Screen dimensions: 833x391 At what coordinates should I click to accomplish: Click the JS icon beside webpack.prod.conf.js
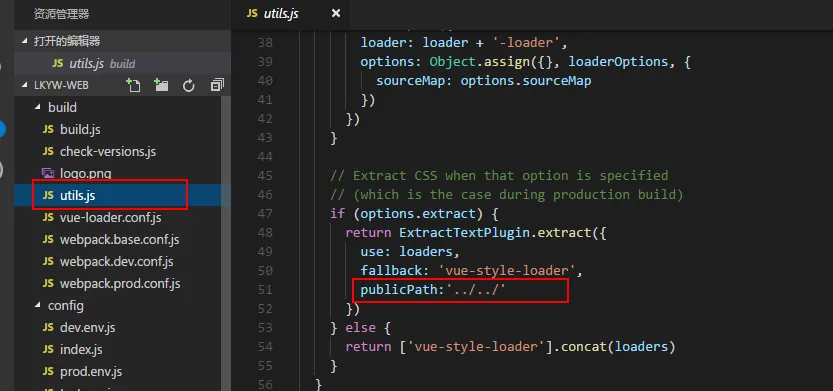pyautogui.click(x=48, y=284)
